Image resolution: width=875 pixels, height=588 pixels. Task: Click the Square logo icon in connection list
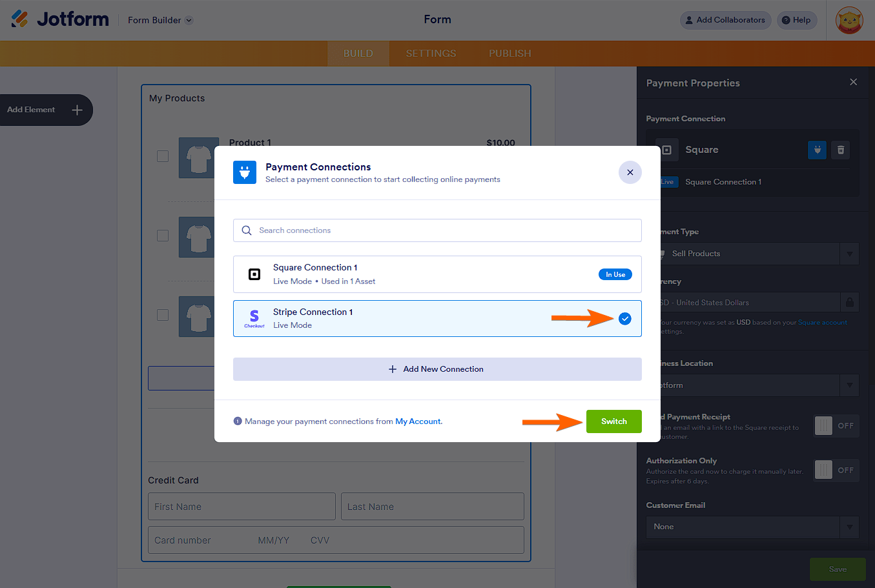tap(254, 274)
